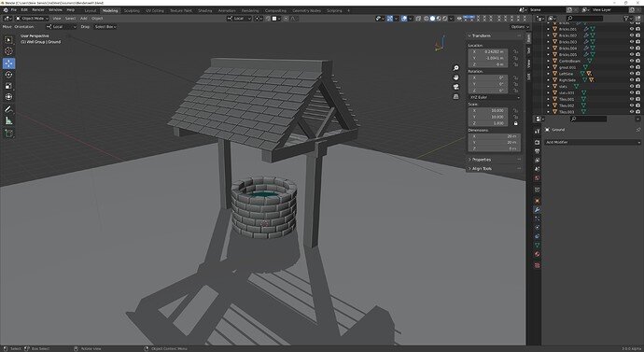Switch to the Geometry Nodes workspace tab
The height and width of the screenshot is (352, 644).
click(306, 10)
